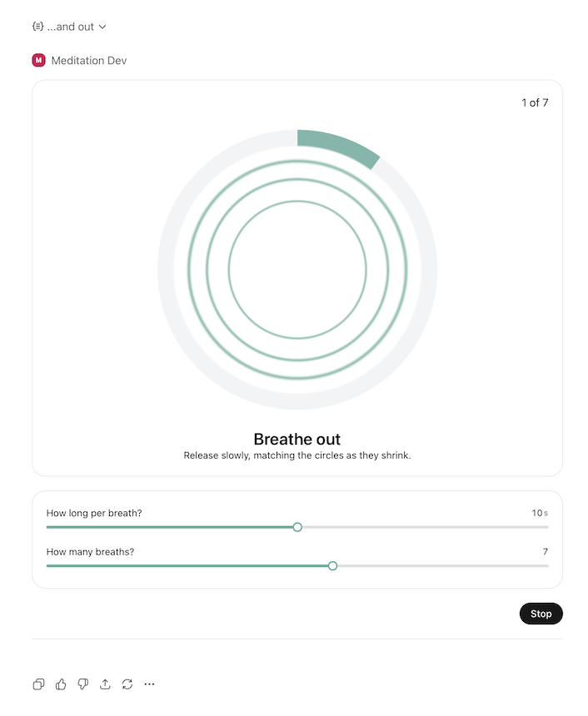Viewport: 588px width, 716px height.
Task: Click the "1 of 7" breath counter
Action: [535, 103]
